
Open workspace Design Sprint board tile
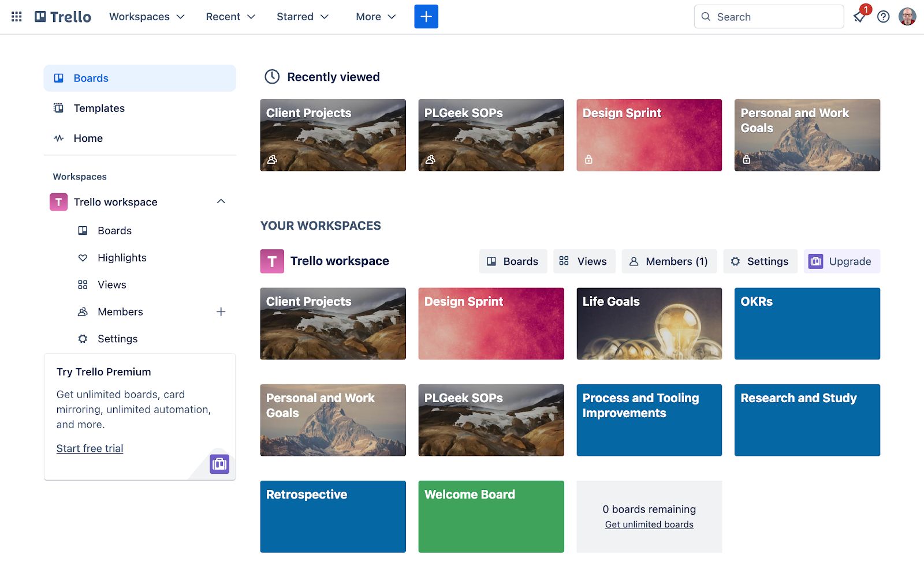491,324
